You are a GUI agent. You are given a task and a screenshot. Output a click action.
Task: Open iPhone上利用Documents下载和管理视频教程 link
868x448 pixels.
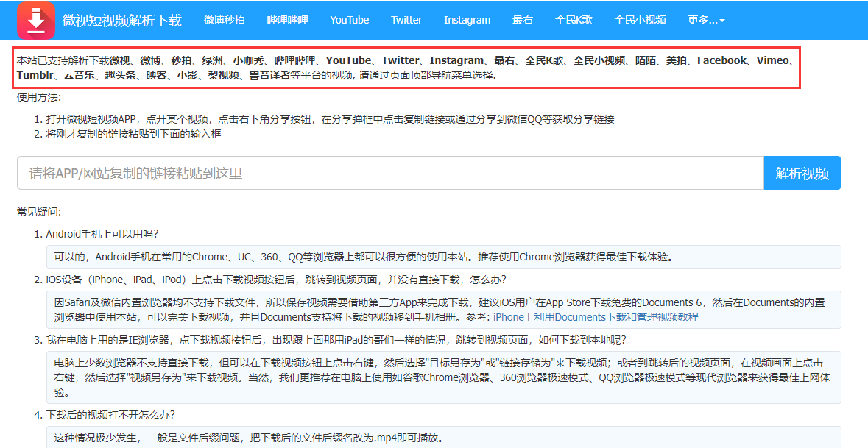[596, 317]
